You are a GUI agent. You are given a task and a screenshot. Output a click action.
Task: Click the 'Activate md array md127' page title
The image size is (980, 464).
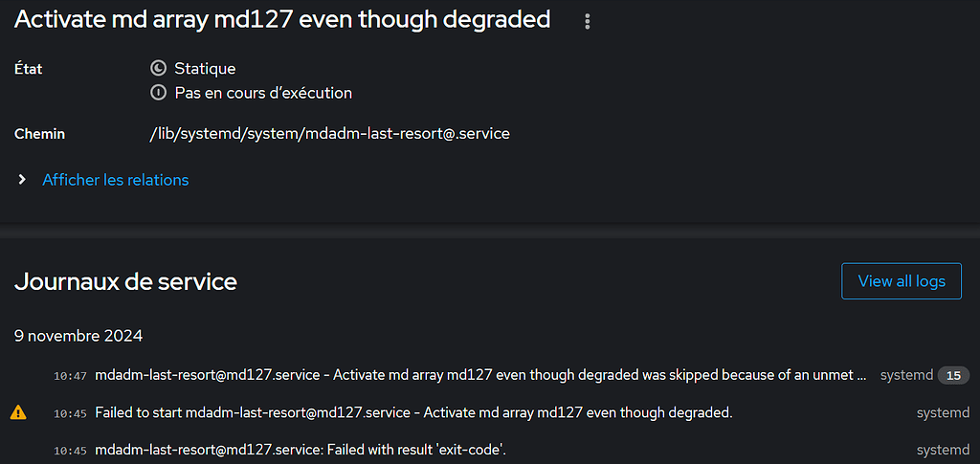282,19
